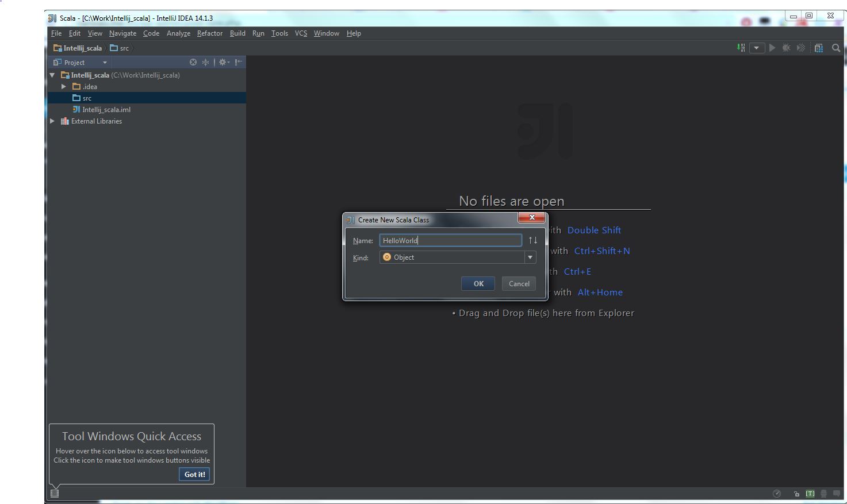Viewport: 847px width, 504px height.
Task: Click the Search Everywhere magnifier icon
Action: click(836, 48)
